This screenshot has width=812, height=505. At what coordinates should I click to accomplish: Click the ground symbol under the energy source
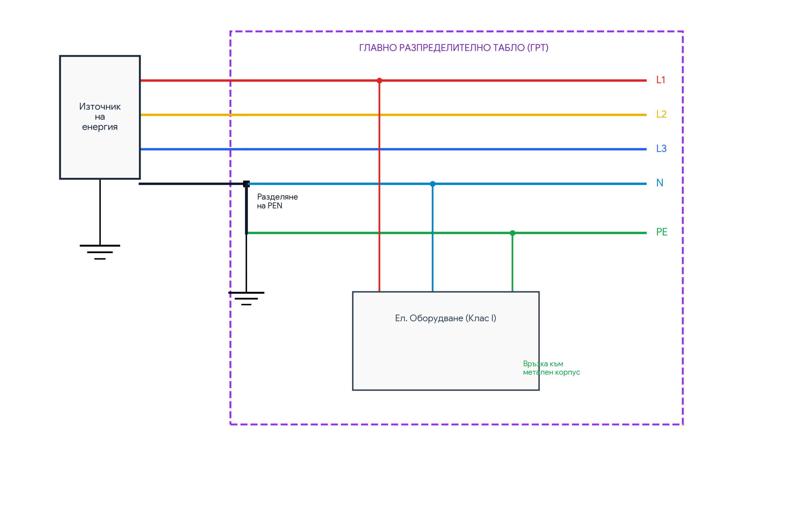coord(100,252)
